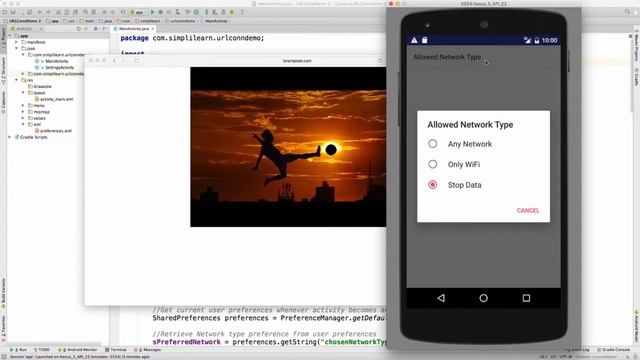Click the green Run app toolbar icon

tap(153, 12)
